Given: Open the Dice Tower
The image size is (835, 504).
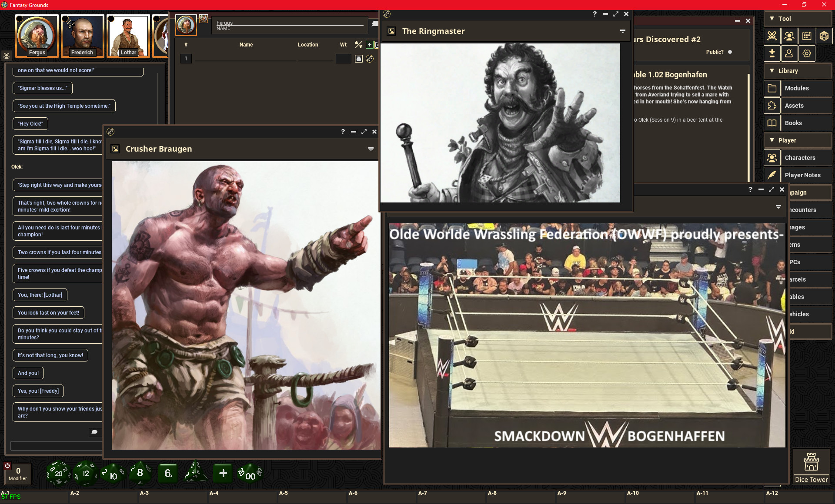Looking at the screenshot, I should 811,467.
